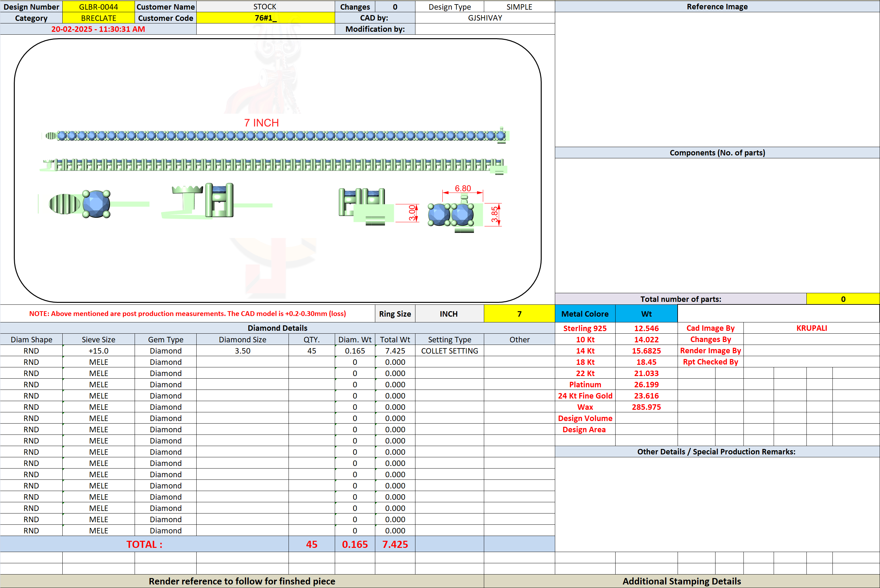Click the yellow total parts 0 cell
880x588 pixels.
843,299
